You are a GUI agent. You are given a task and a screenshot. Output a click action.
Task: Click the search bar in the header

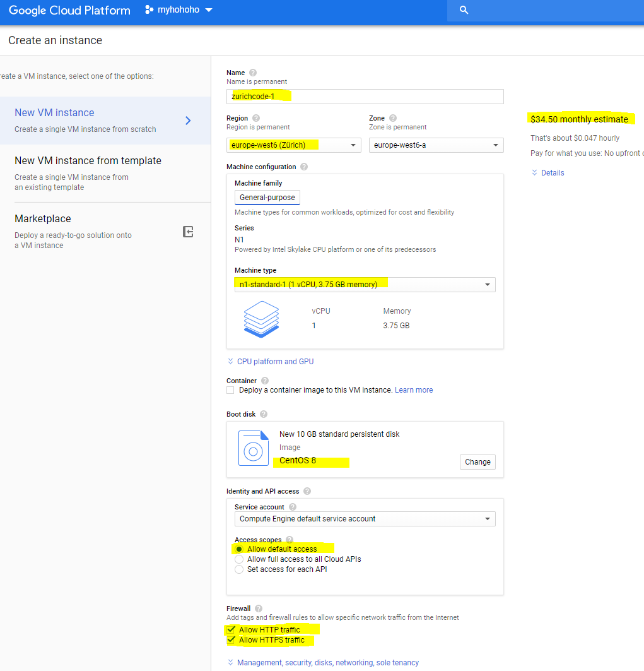(x=545, y=10)
